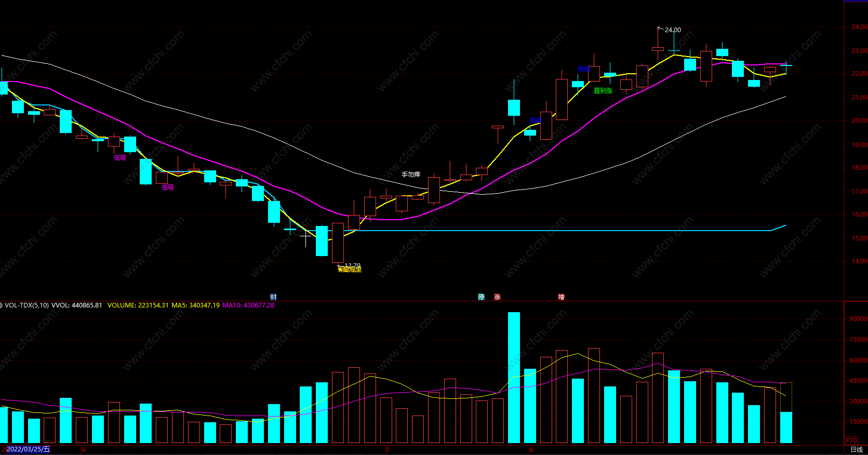Click the round icon beside VOL-TDX
This screenshot has width=868, height=455.
coord(1,305)
